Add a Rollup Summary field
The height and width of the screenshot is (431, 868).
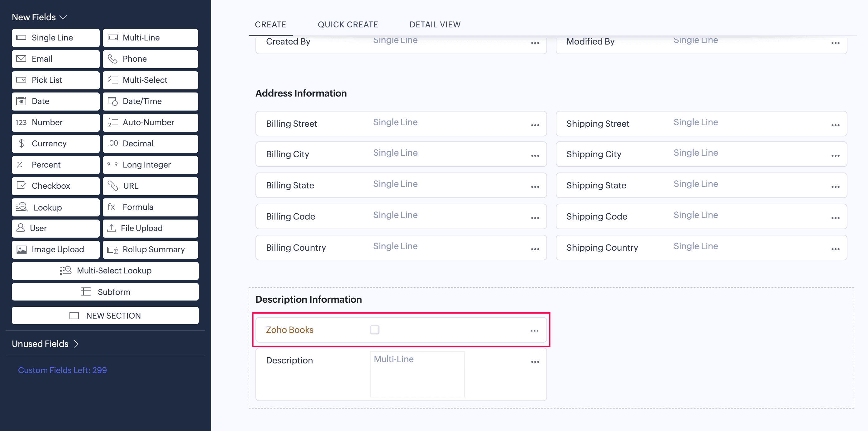point(150,249)
